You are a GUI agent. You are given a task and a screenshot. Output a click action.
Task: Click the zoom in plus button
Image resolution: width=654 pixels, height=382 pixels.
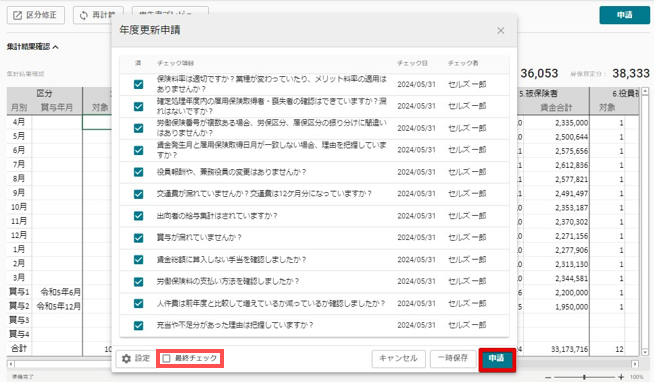621,377
